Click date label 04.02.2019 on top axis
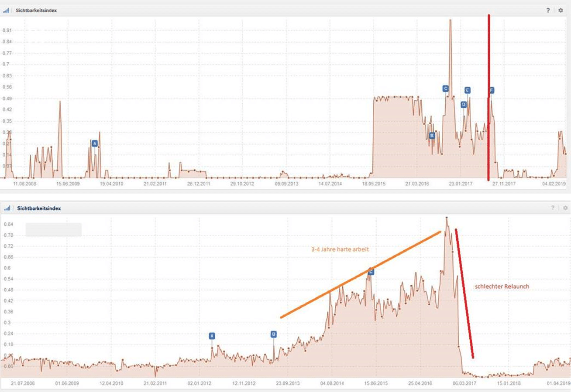The width and height of the screenshot is (571, 392). tap(554, 184)
